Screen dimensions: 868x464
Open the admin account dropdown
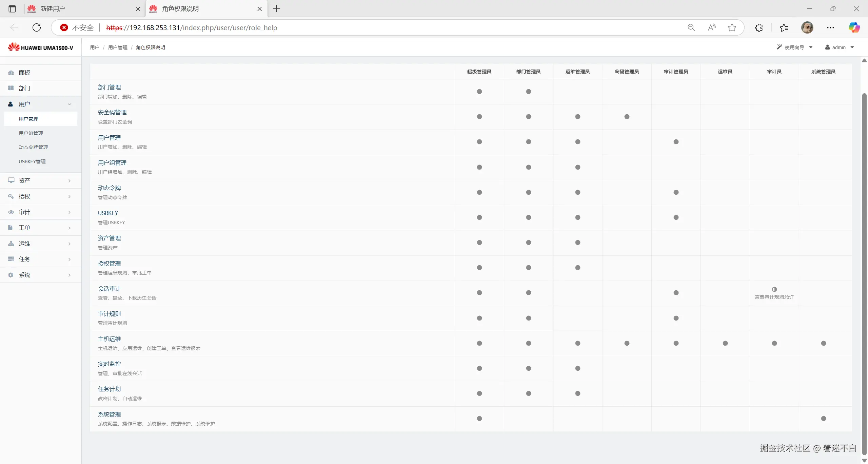point(839,47)
